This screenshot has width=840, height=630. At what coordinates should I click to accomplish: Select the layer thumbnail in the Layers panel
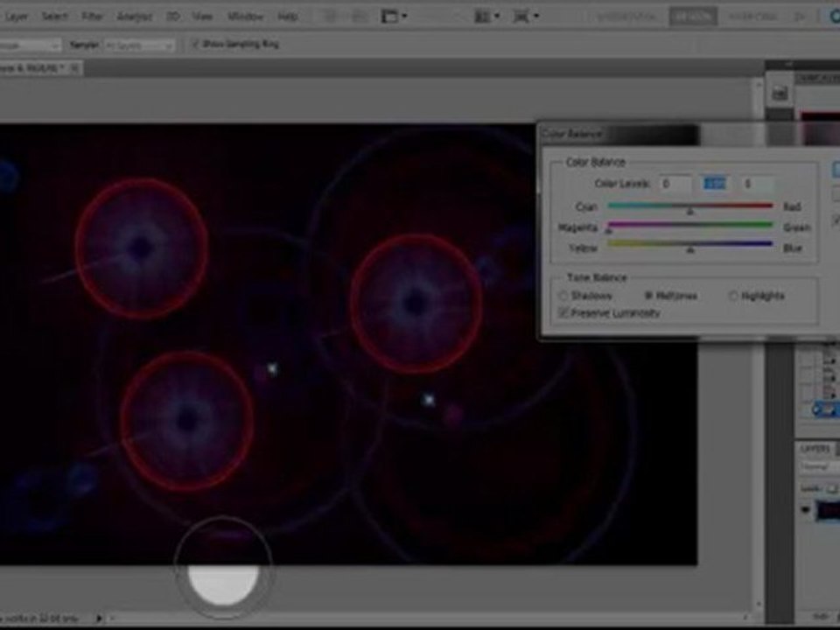pyautogui.click(x=828, y=510)
